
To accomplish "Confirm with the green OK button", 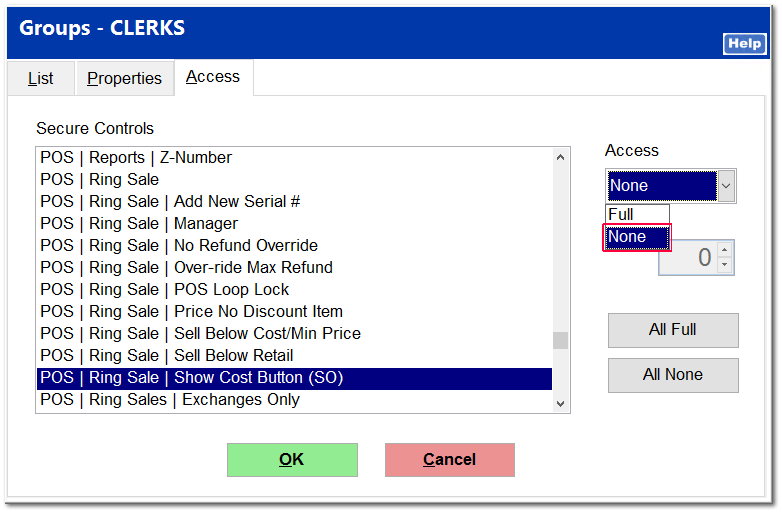I will (x=291, y=459).
